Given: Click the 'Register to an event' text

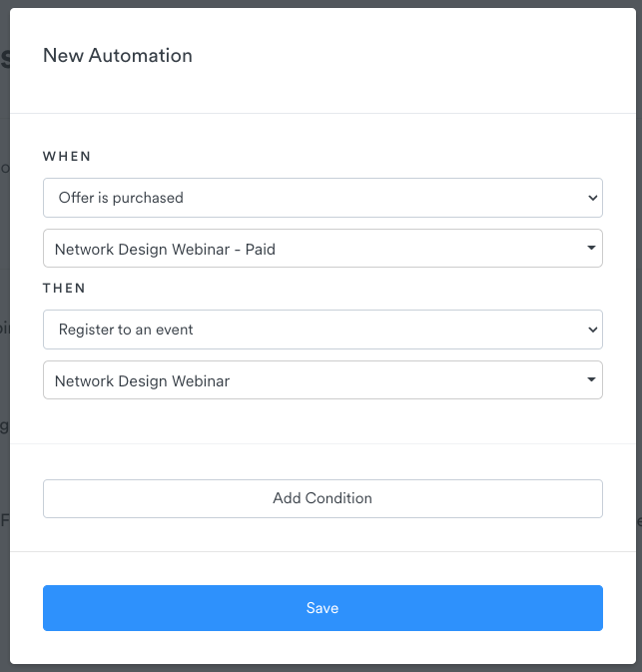Looking at the screenshot, I should (x=126, y=330).
